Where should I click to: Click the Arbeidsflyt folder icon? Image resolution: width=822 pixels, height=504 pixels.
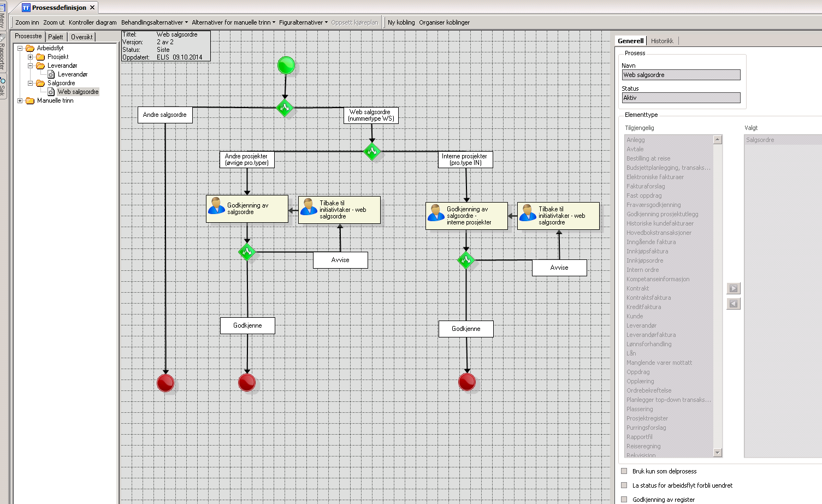(x=30, y=48)
